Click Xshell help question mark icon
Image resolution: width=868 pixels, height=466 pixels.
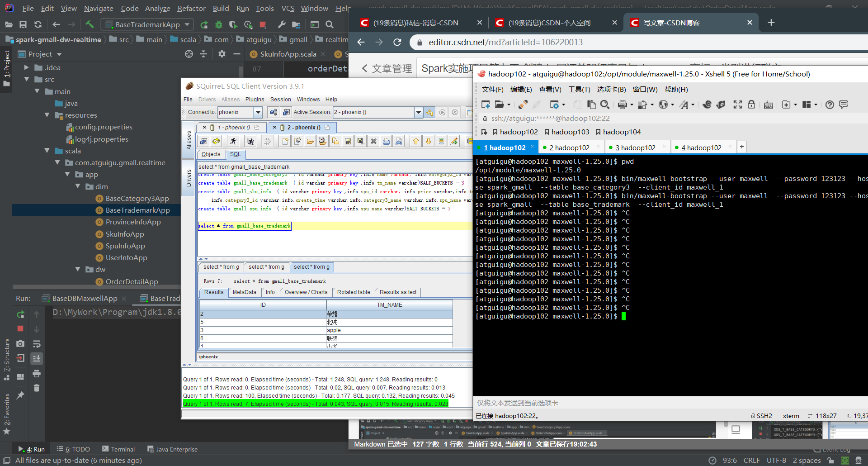click(x=830, y=105)
